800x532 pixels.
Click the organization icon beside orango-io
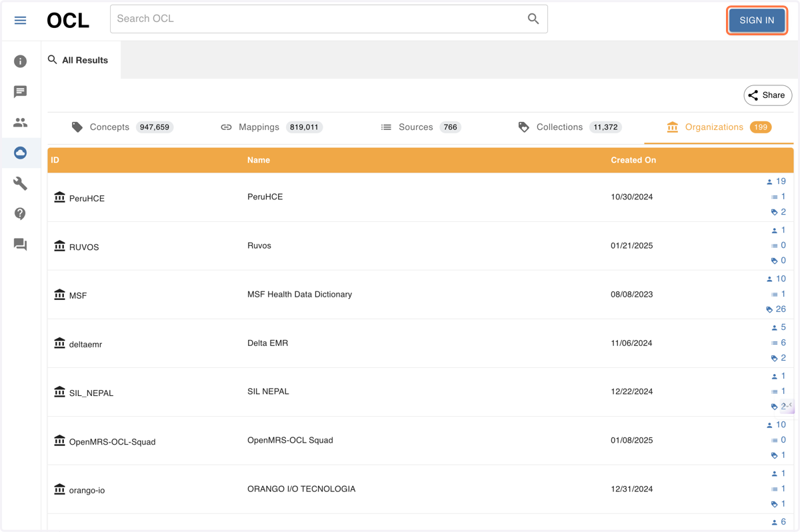[59, 489]
